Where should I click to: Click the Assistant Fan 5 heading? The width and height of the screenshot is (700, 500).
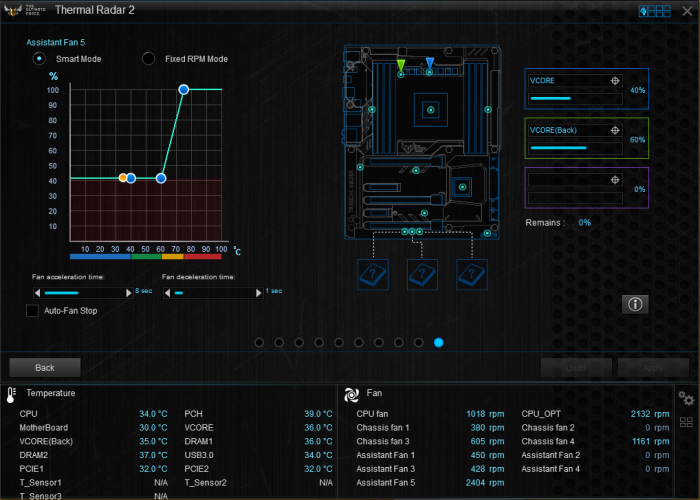coord(55,42)
